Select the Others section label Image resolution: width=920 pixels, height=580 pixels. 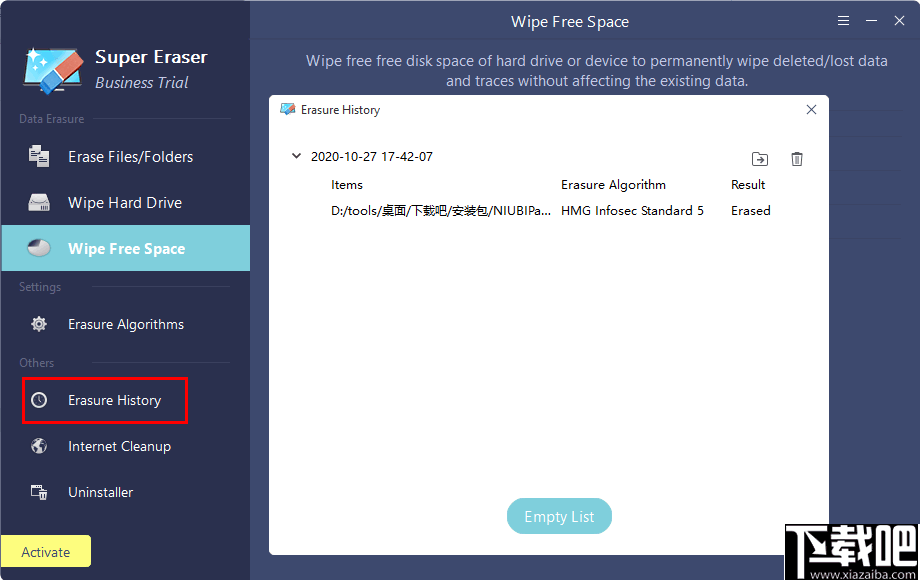pos(36,363)
